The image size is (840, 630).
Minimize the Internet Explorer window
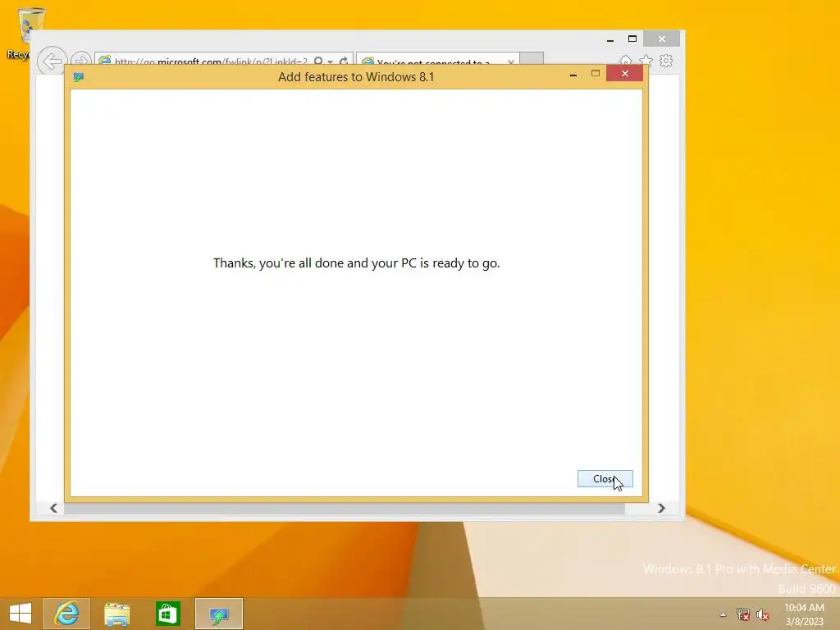click(610, 39)
